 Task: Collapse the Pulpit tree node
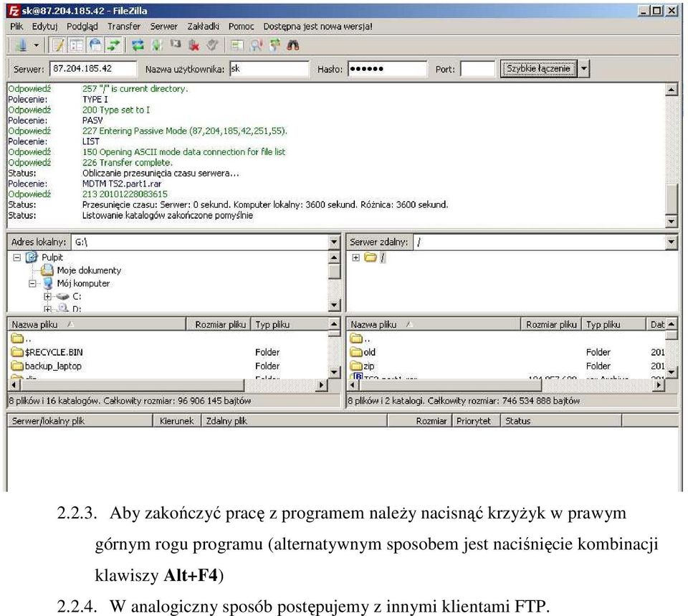17,257
